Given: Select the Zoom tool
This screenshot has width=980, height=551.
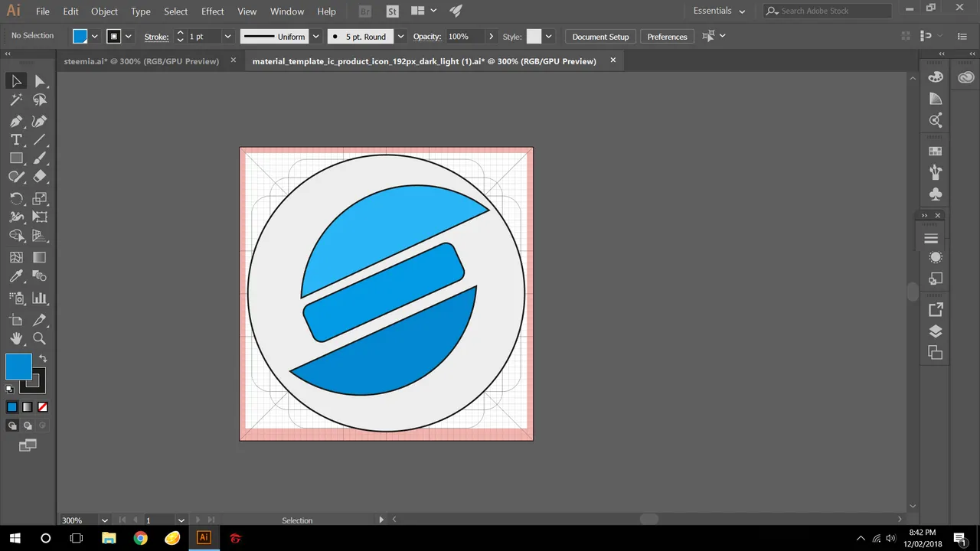Looking at the screenshot, I should 40,338.
